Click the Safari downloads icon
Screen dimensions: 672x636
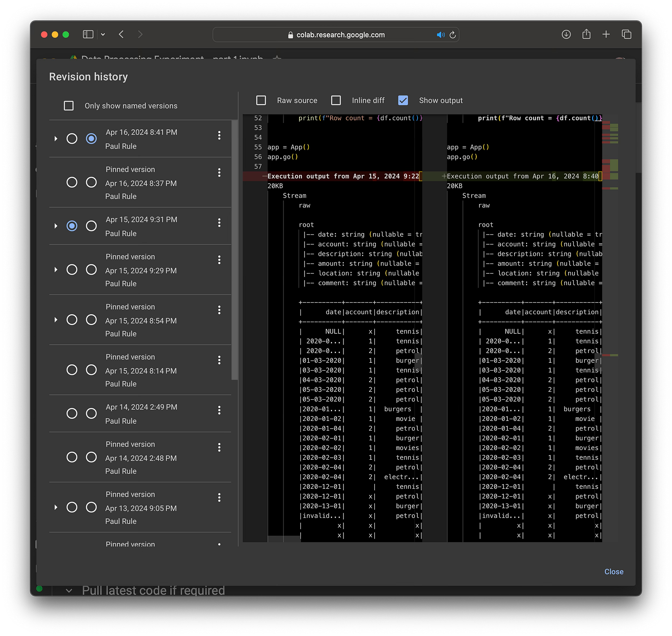[x=566, y=34]
